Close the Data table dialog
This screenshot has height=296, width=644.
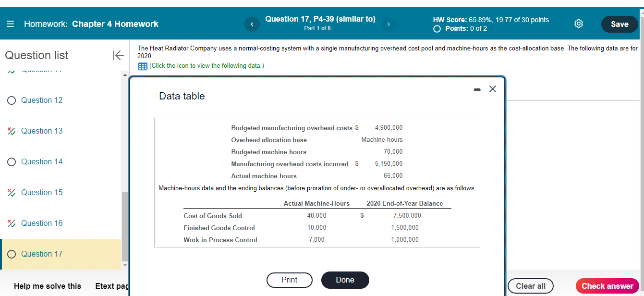(x=492, y=88)
